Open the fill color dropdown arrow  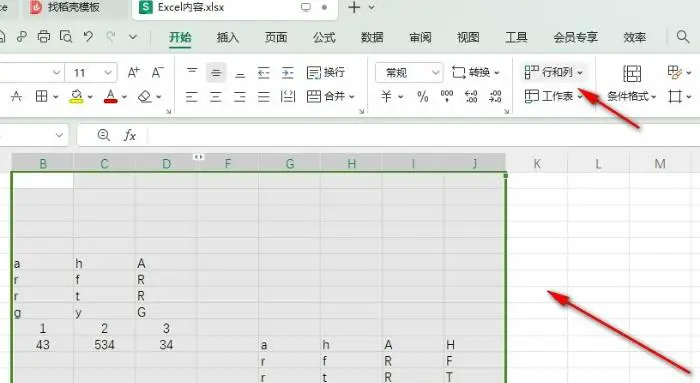click(x=90, y=97)
